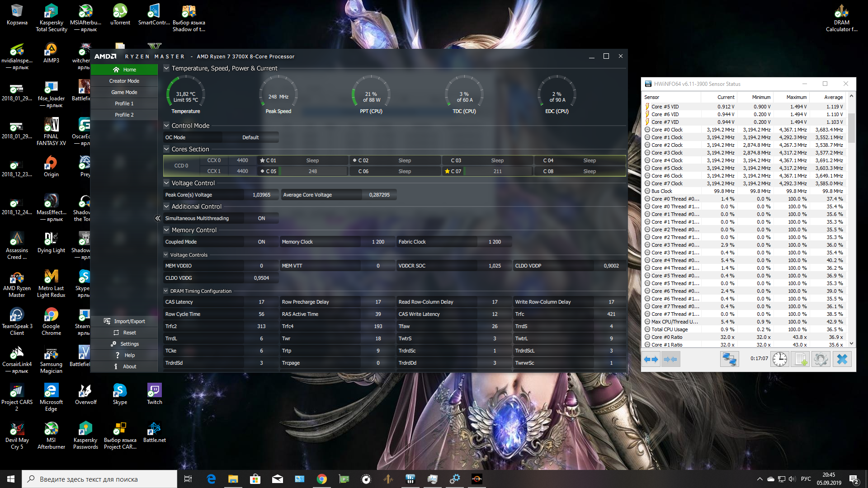868x488 pixels.
Task: Click the blue X in HWiNFO toolbar
Action: (842, 359)
